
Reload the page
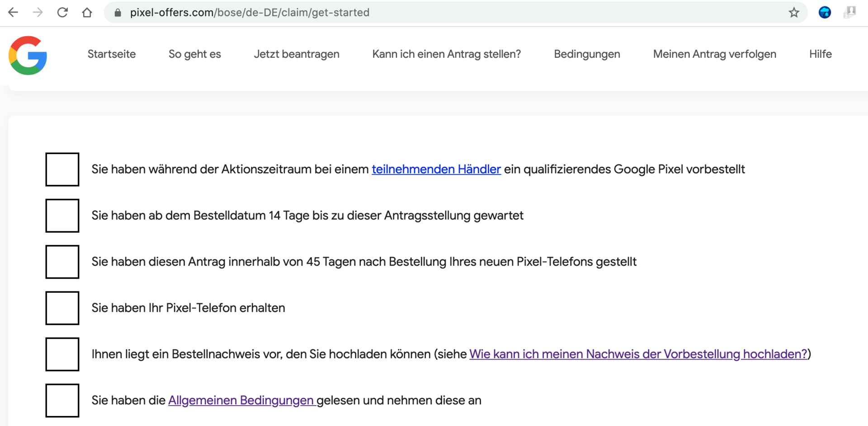(62, 12)
